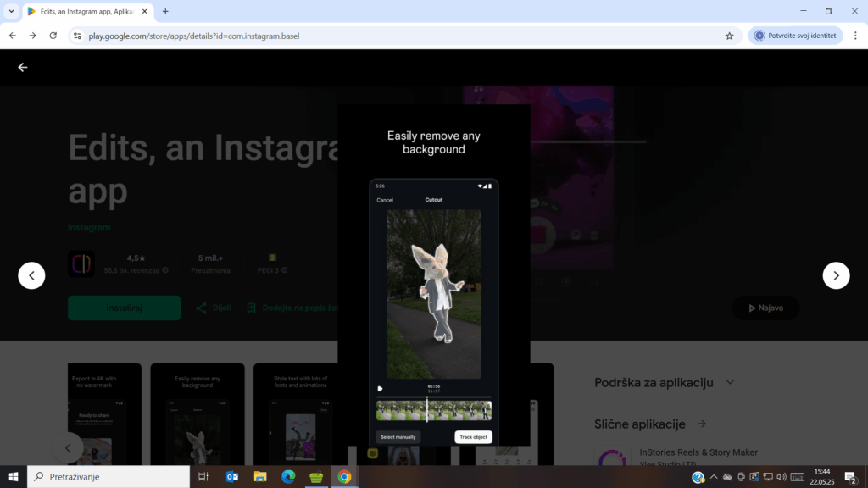This screenshot has height=488, width=868.
Task: Show the previous screenshot with the left arrow
Action: pos(31,275)
